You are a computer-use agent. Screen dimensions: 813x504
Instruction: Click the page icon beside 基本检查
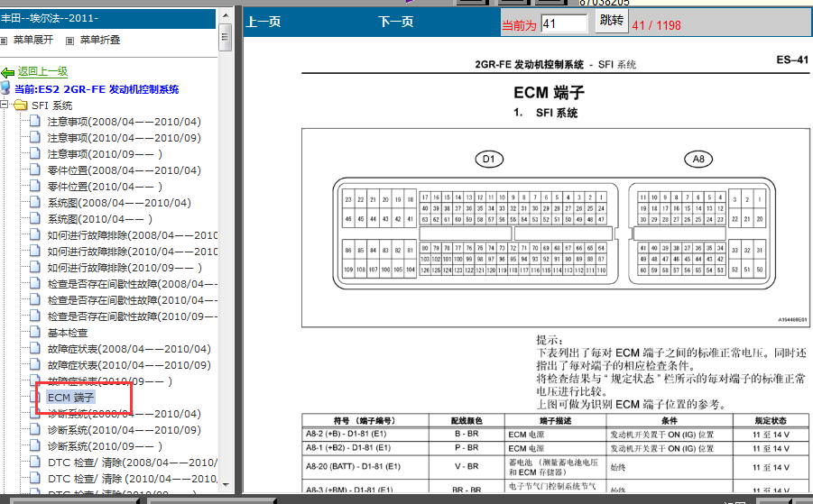click(x=34, y=332)
